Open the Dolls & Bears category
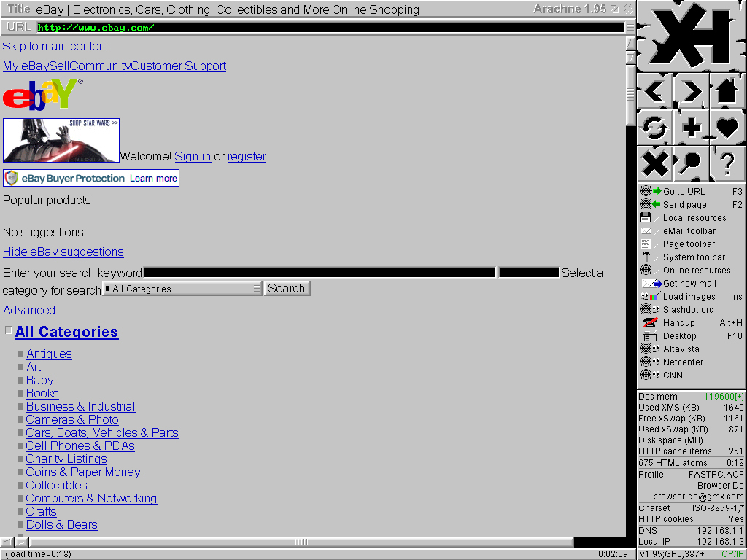 click(x=62, y=525)
